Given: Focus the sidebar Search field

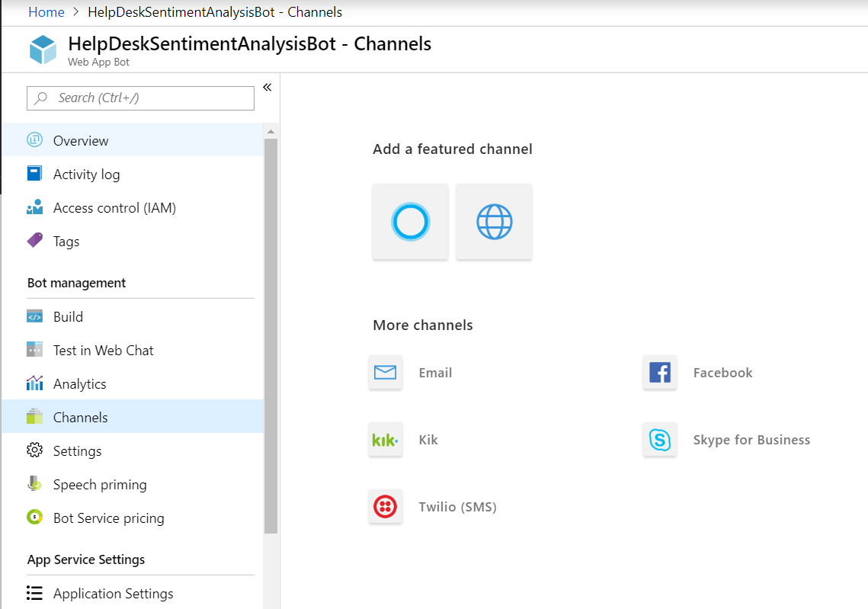Looking at the screenshot, I should tap(141, 98).
